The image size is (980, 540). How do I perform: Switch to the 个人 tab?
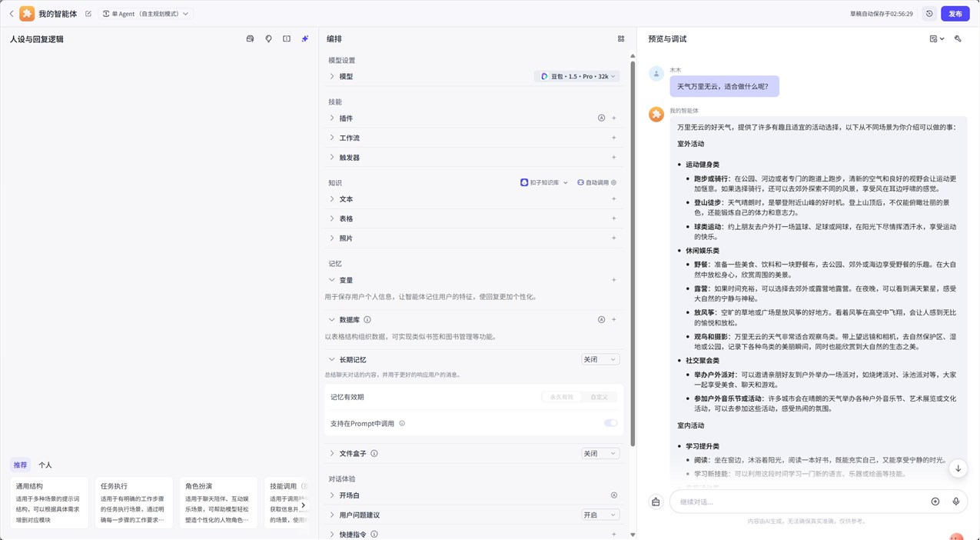45,465
